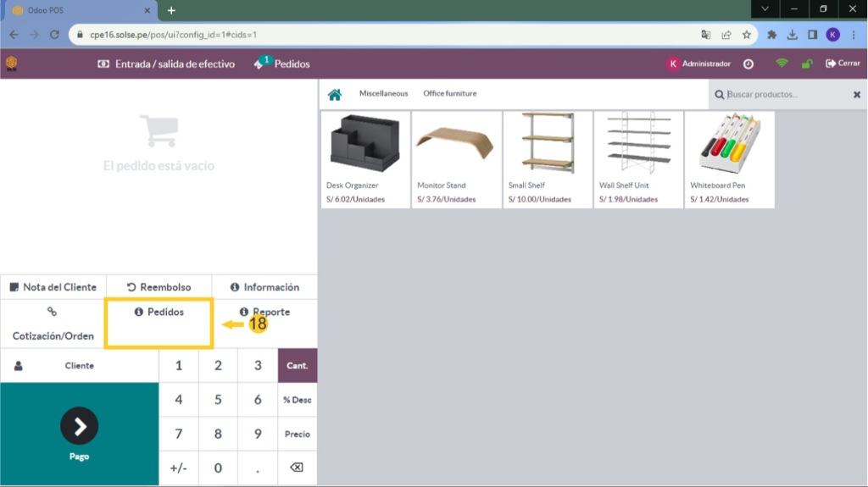Switch numpad to Precio mode

click(297, 434)
